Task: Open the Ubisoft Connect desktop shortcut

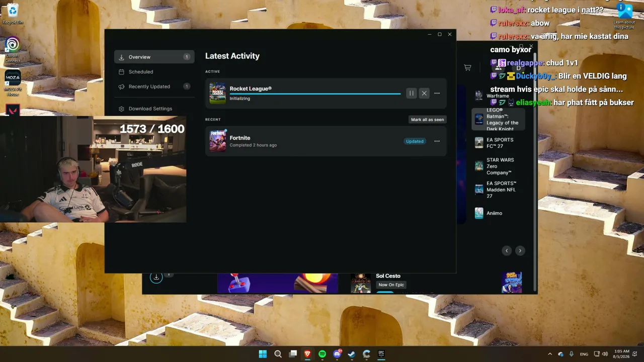Action: [13, 50]
